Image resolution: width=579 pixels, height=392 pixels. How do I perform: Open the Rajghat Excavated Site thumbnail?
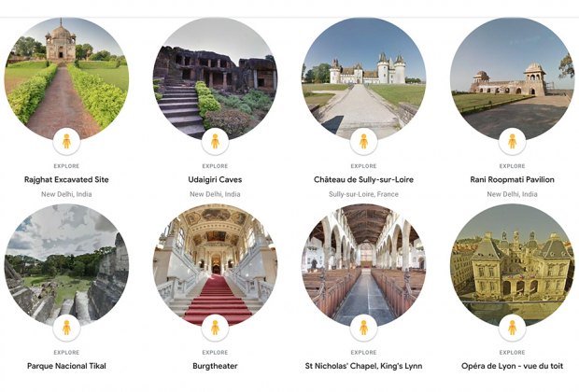66,78
